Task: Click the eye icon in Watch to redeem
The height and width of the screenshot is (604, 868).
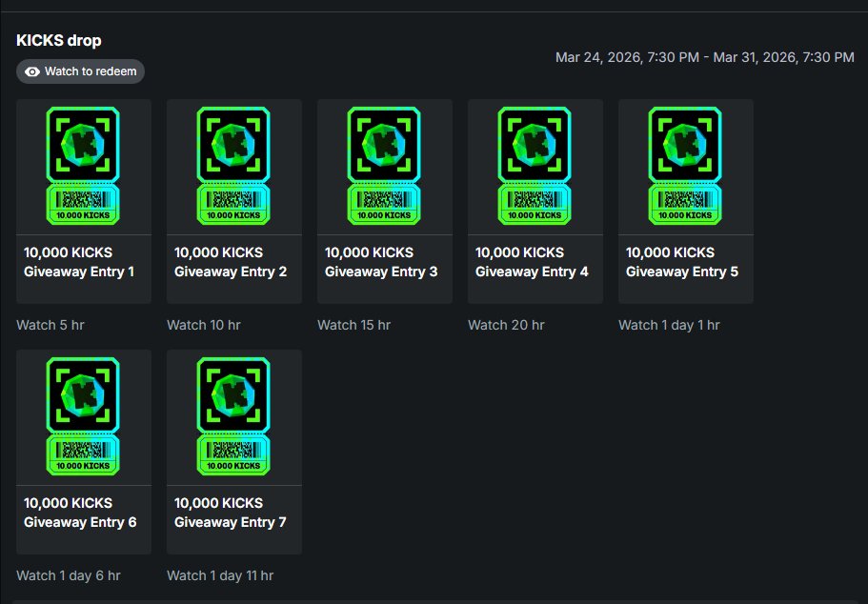Action: pos(32,72)
